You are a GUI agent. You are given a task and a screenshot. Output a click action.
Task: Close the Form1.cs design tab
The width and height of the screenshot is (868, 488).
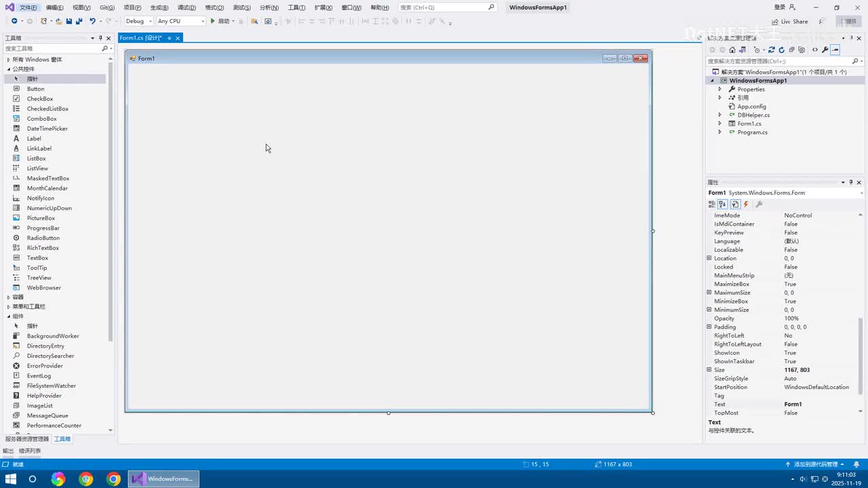pyautogui.click(x=178, y=38)
